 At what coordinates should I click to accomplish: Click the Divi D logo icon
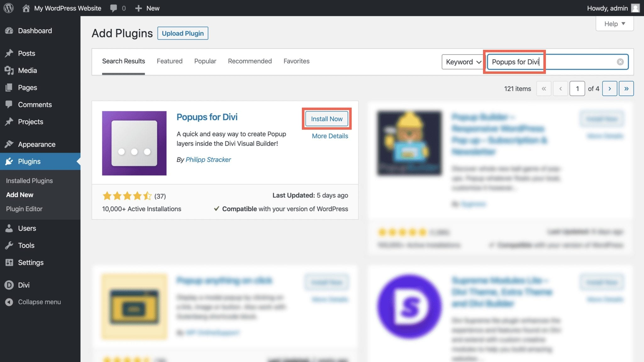[9, 285]
